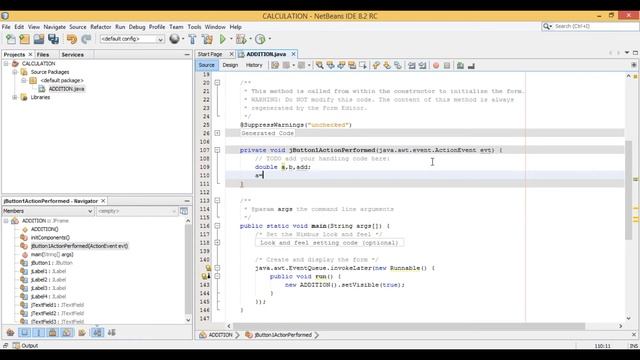Click the Search field in the menu bar
This screenshot has height=360, width=640.
(590, 26)
